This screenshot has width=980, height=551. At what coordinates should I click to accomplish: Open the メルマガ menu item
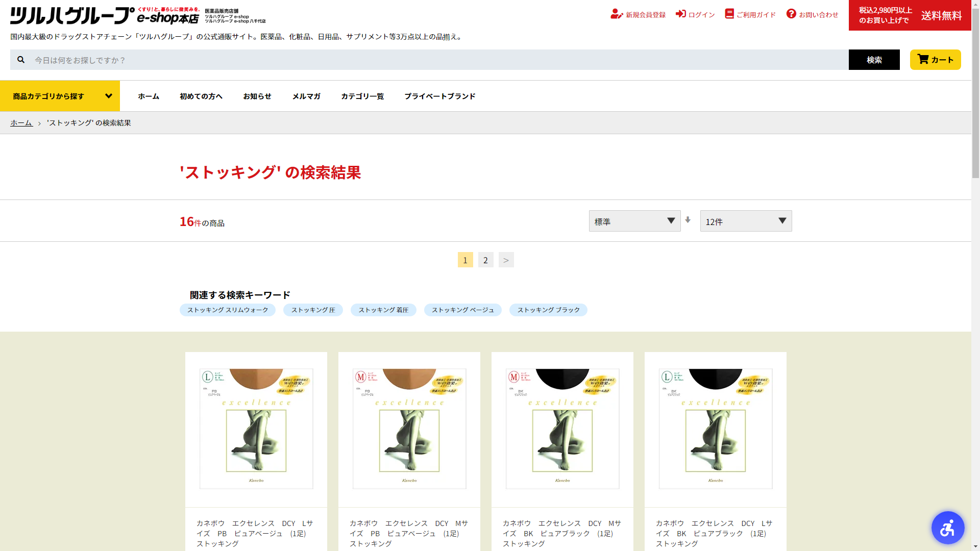(306, 96)
